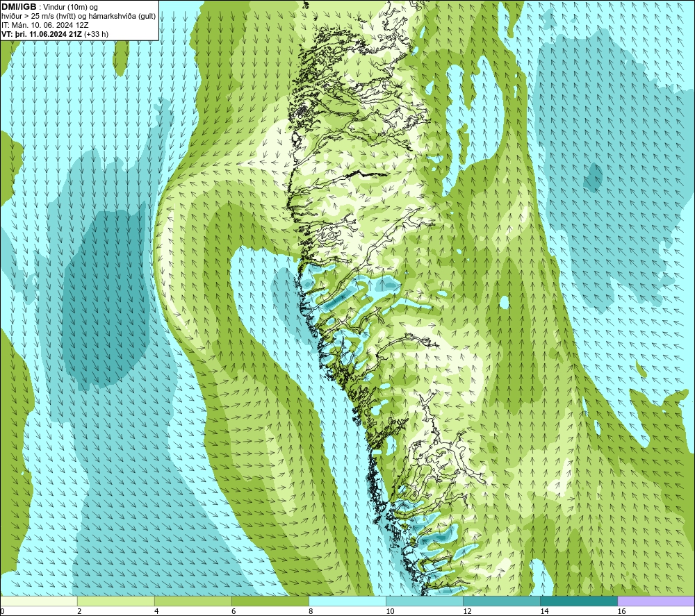Click the dark green 6–8 m/s legend swatch

pyautogui.click(x=270, y=601)
